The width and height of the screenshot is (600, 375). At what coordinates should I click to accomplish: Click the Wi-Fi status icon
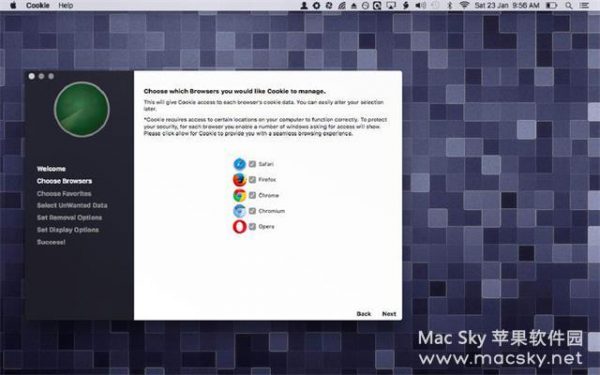pyautogui.click(x=464, y=5)
